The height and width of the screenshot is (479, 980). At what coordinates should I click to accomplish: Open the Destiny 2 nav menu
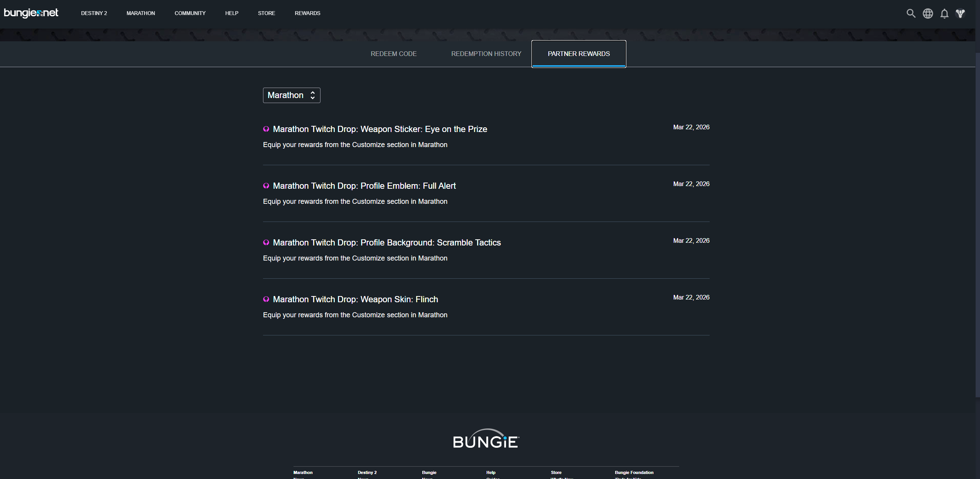(x=94, y=13)
